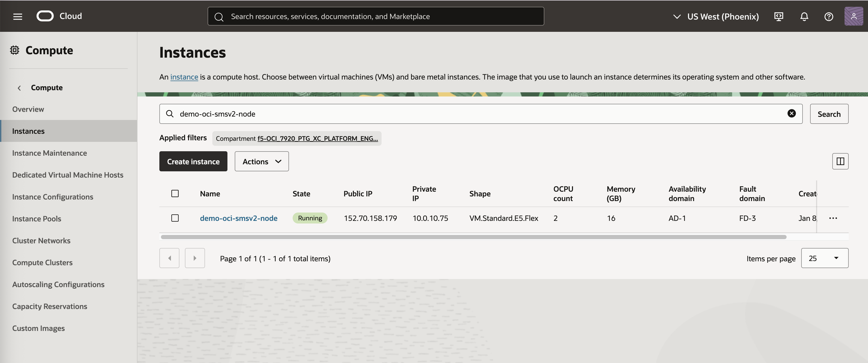This screenshot has height=363, width=868.
Task: Open help using the question mark icon
Action: point(829,16)
